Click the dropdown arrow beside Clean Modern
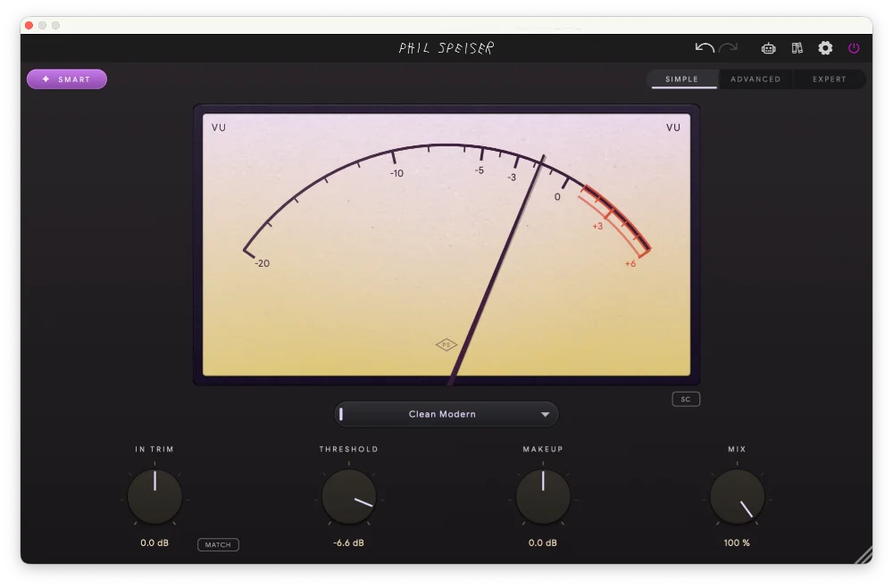 pyautogui.click(x=545, y=414)
